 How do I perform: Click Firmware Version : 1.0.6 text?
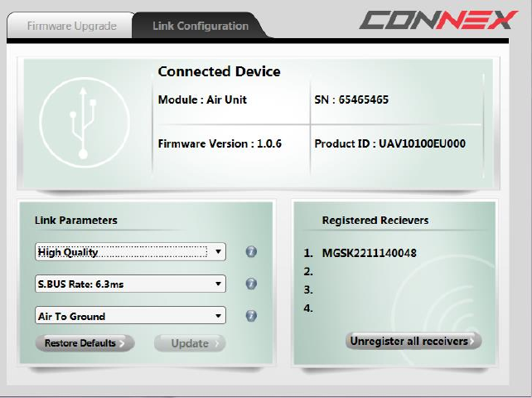click(220, 143)
